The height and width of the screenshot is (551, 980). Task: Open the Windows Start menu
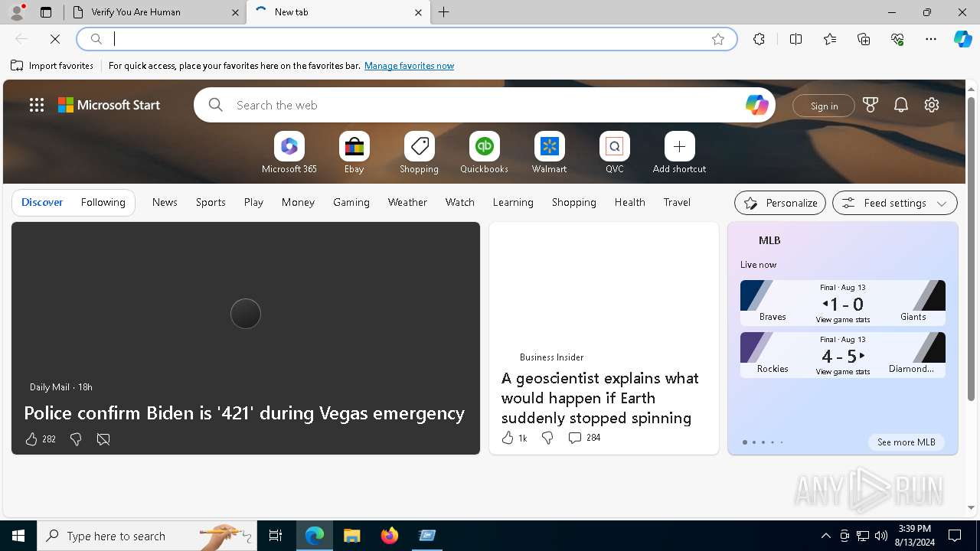(x=18, y=536)
